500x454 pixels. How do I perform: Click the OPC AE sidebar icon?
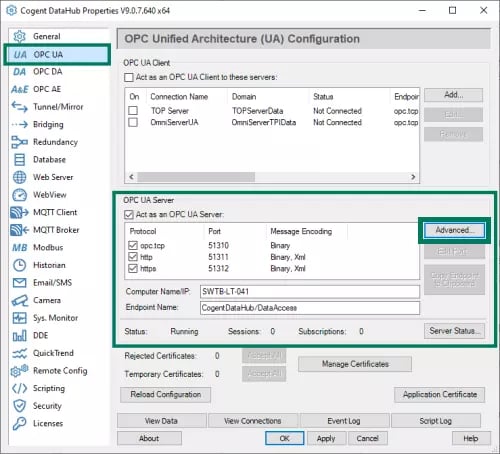pos(20,89)
